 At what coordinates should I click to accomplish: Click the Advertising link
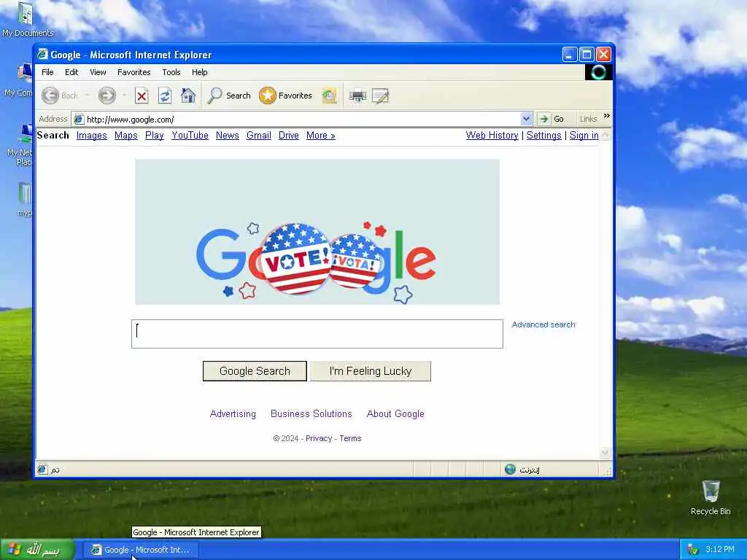coord(233,414)
